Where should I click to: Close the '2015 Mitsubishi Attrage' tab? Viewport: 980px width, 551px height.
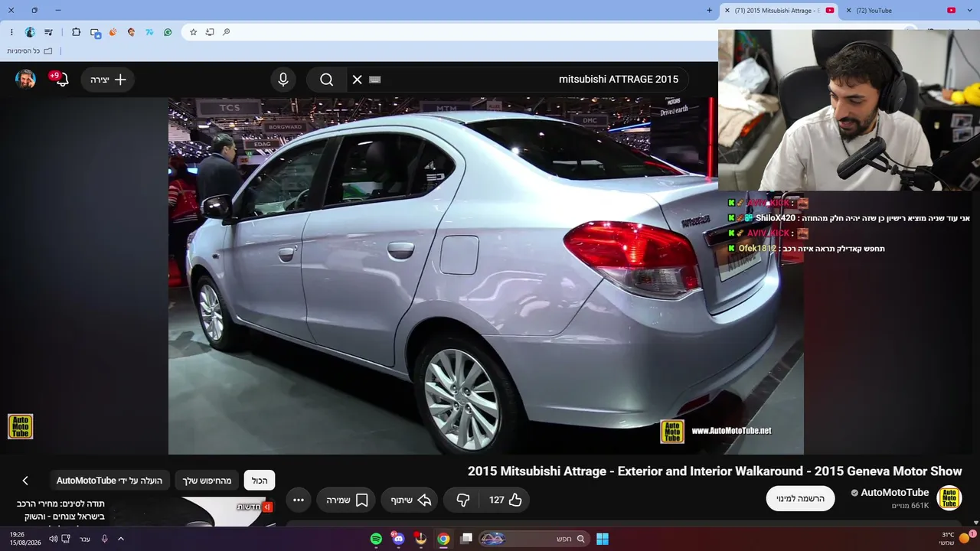pyautogui.click(x=727, y=11)
